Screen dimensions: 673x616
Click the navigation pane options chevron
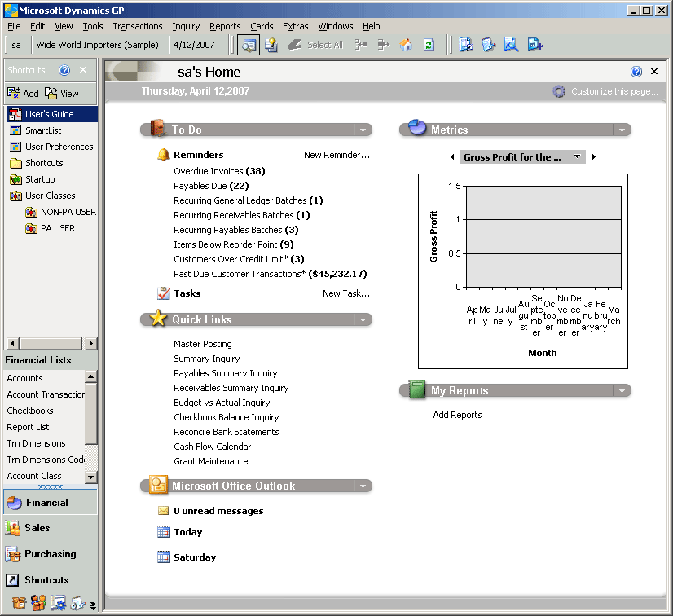(x=93, y=605)
